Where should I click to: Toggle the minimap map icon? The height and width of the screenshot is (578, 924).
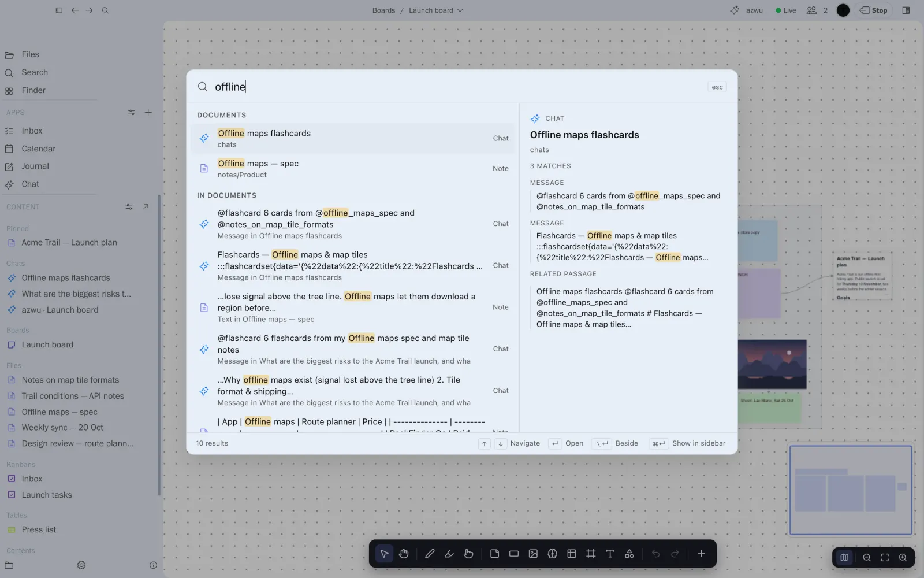click(844, 558)
